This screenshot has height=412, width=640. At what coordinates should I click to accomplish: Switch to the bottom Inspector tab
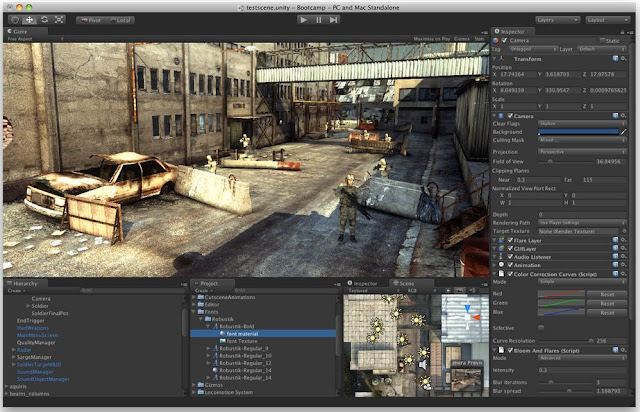(x=363, y=283)
